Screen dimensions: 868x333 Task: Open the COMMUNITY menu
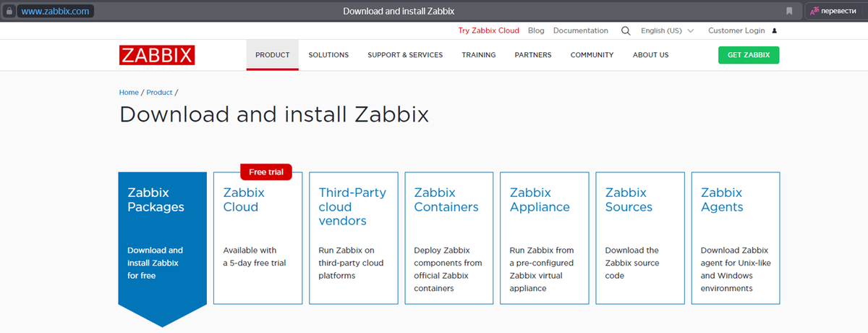click(x=592, y=55)
